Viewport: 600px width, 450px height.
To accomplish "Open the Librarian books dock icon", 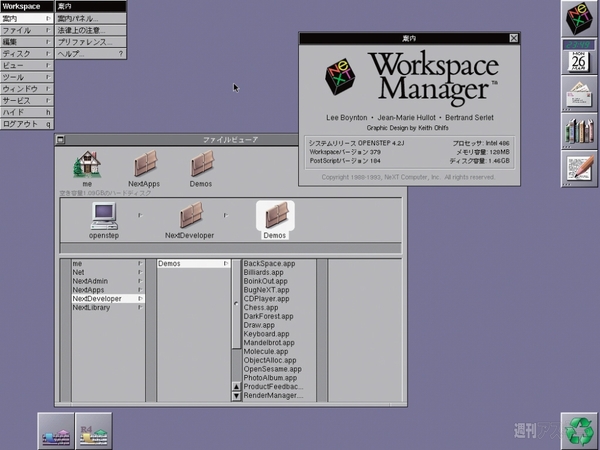I will coord(580,131).
